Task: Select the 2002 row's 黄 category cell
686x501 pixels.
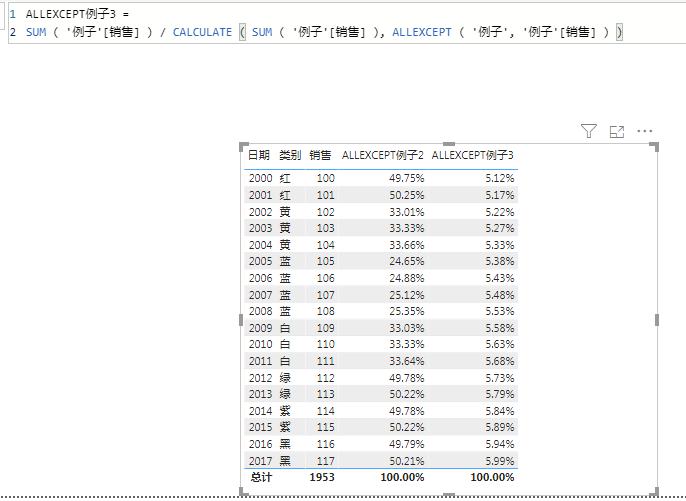Action: (285, 212)
